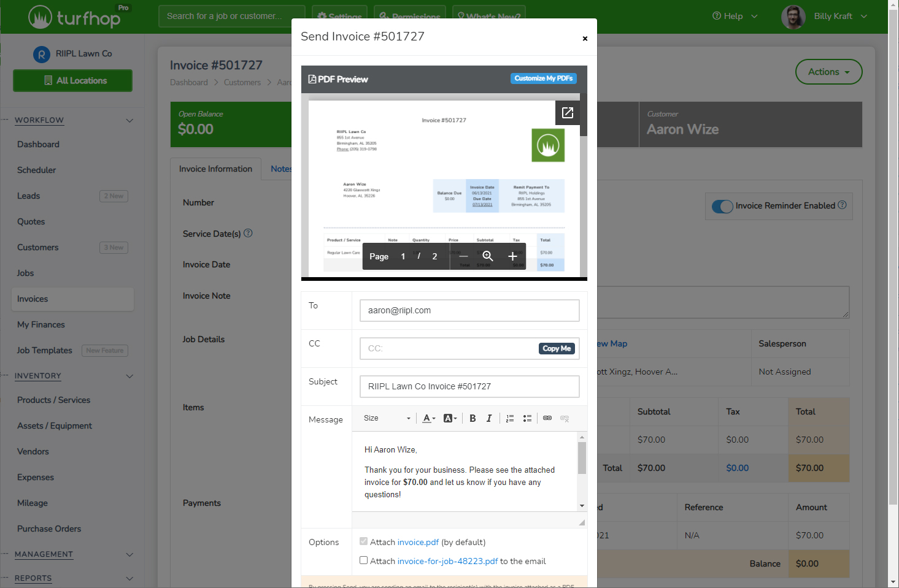Open the font Size dropdown
899x588 pixels.
pyautogui.click(x=387, y=418)
